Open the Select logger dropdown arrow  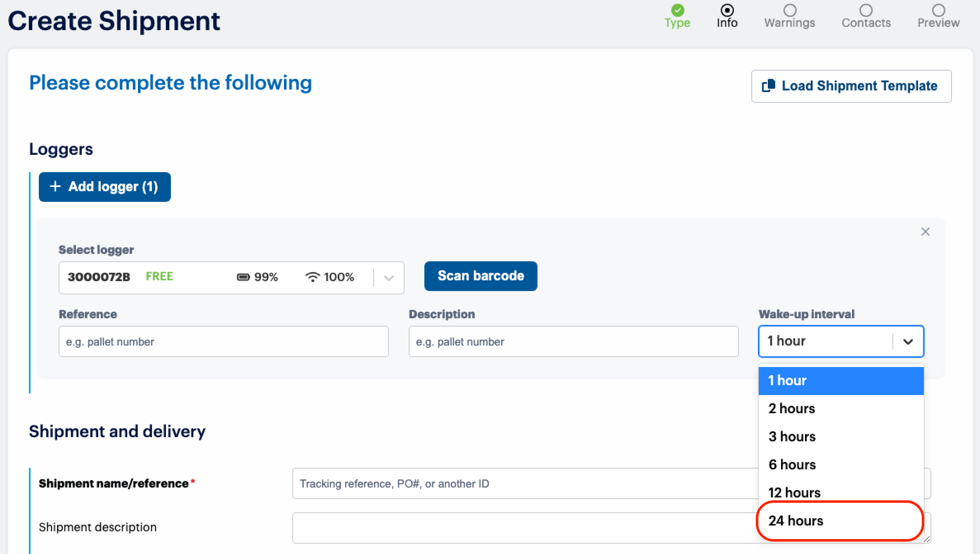388,277
